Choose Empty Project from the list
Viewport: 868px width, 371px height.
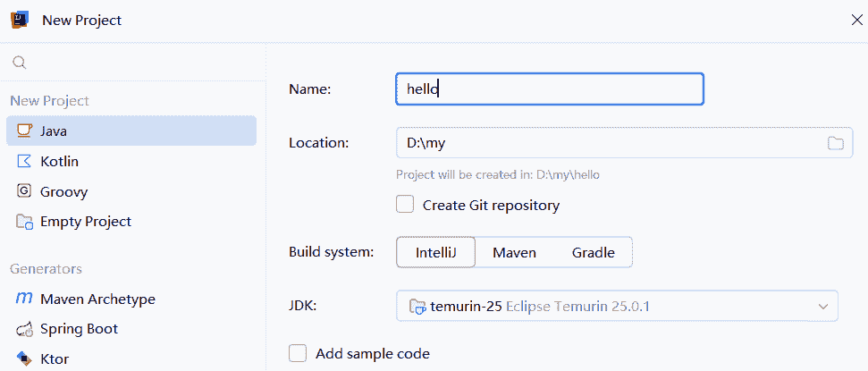click(85, 222)
